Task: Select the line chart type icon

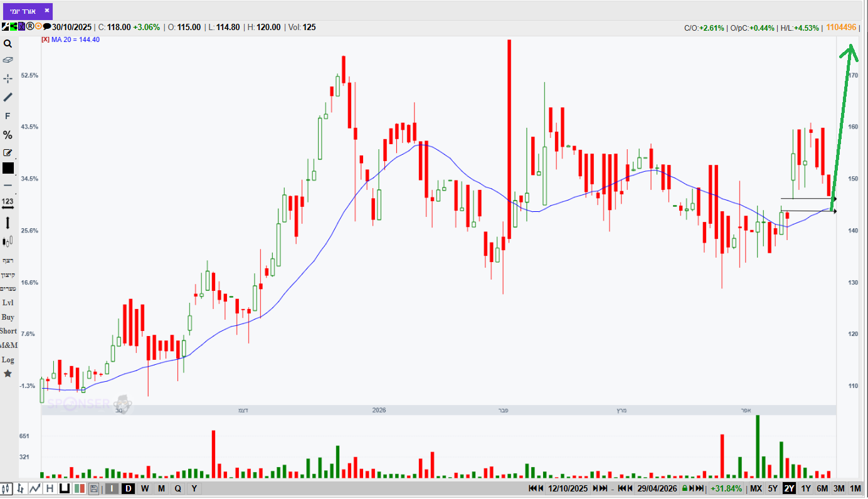Action: (35, 488)
